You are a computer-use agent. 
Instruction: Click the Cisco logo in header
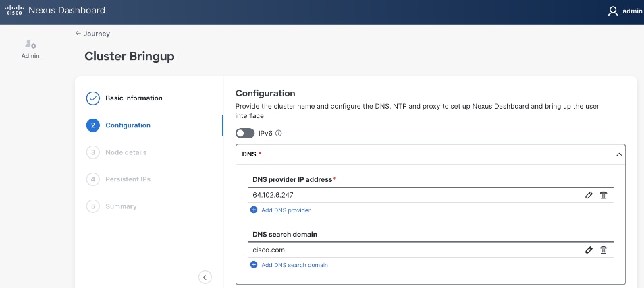(14, 11)
